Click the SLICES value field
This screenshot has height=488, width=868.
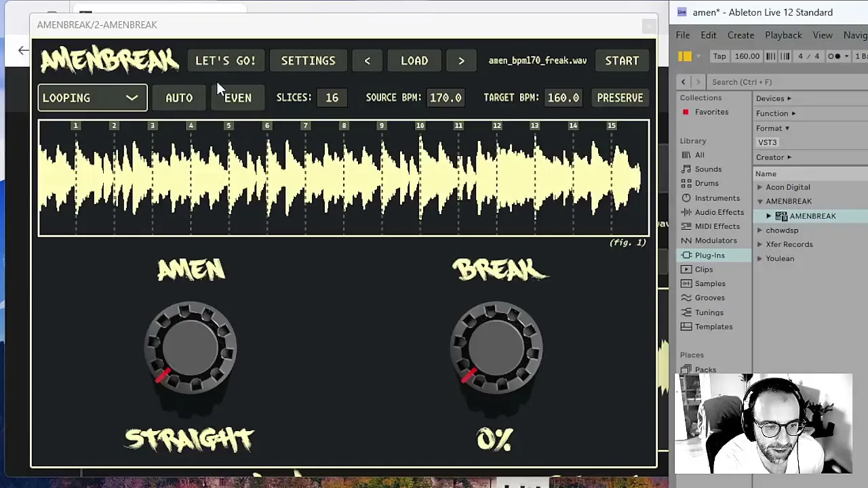pyautogui.click(x=332, y=98)
